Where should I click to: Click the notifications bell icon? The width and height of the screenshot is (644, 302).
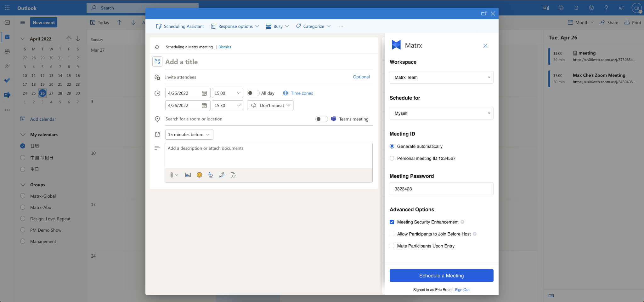coord(576,8)
